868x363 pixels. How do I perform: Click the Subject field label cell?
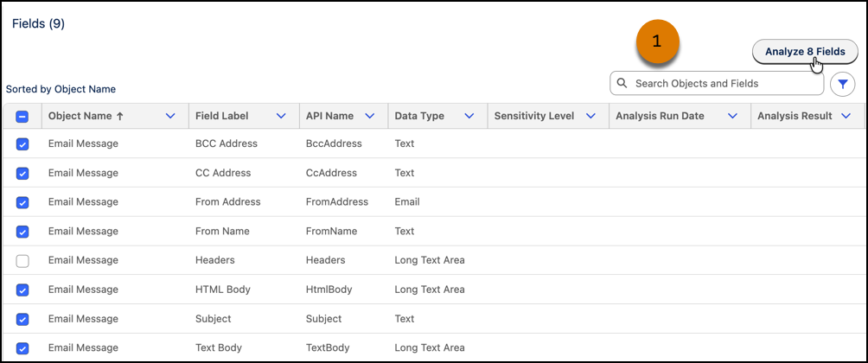click(214, 319)
